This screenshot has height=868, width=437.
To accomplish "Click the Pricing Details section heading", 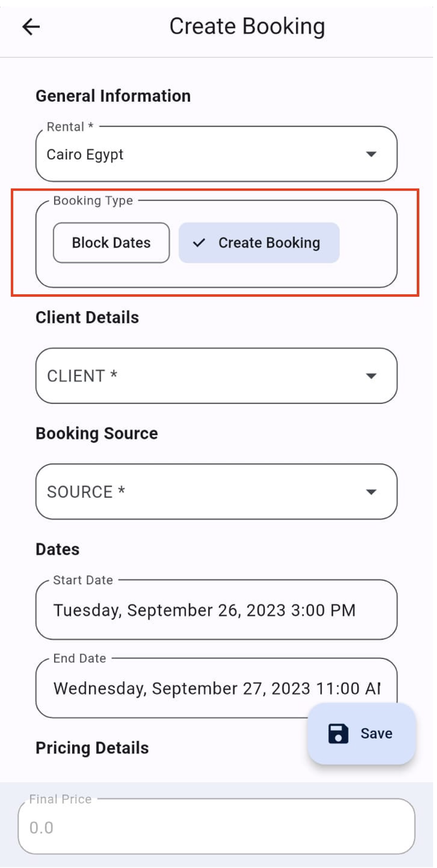I will [92, 748].
